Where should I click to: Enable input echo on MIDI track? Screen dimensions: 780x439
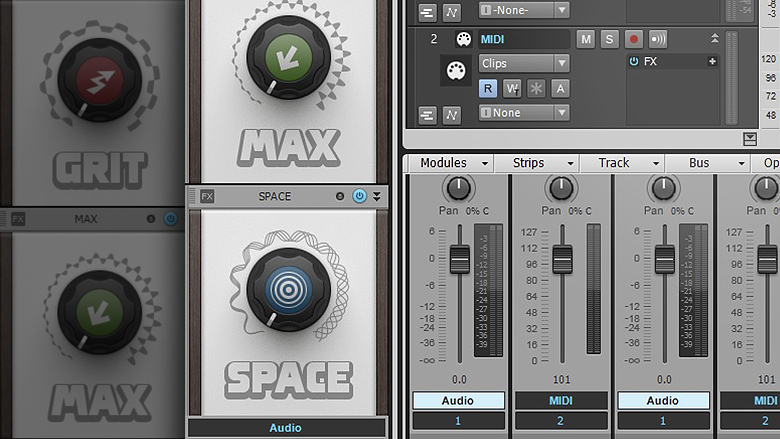[x=658, y=39]
